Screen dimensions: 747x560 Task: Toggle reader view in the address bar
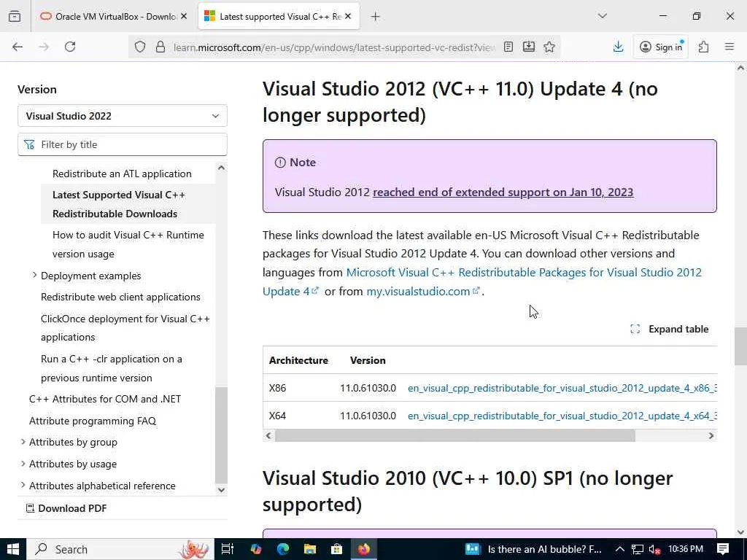click(x=508, y=47)
